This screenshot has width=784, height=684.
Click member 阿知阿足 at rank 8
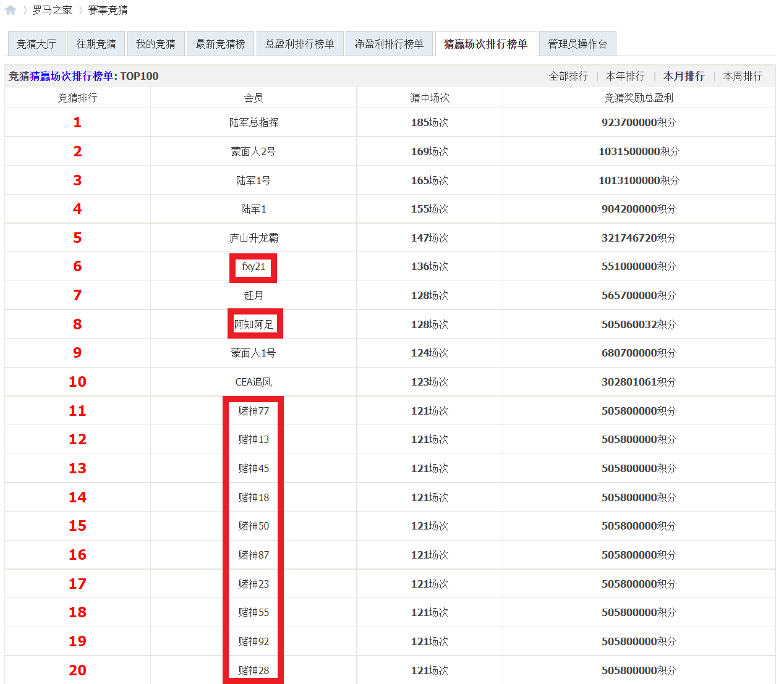point(254,324)
